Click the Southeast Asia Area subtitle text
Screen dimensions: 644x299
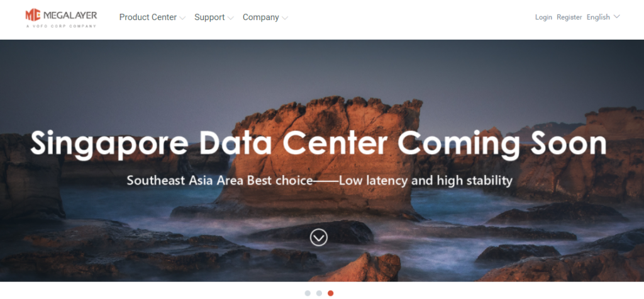coord(319,181)
